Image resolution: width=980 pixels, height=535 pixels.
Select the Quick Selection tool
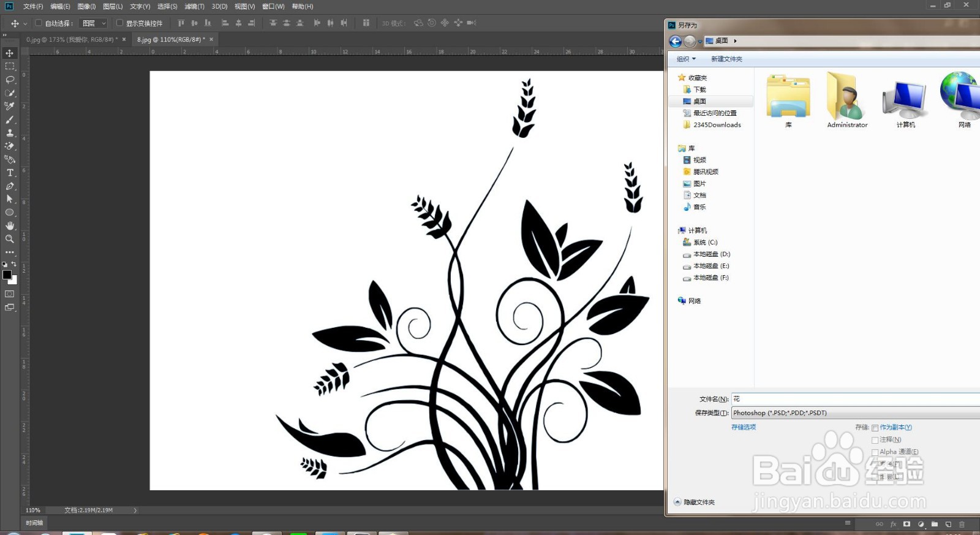click(x=10, y=93)
